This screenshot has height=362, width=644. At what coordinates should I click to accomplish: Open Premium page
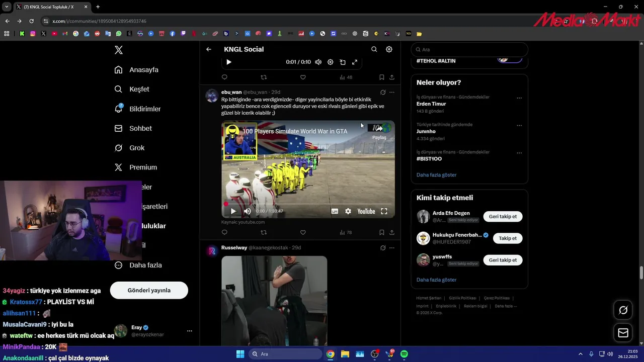point(135,167)
